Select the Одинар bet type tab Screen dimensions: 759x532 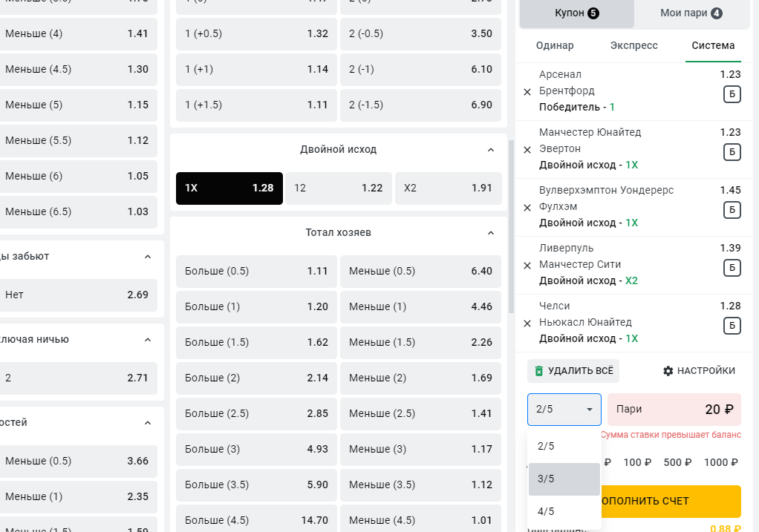[x=555, y=45]
